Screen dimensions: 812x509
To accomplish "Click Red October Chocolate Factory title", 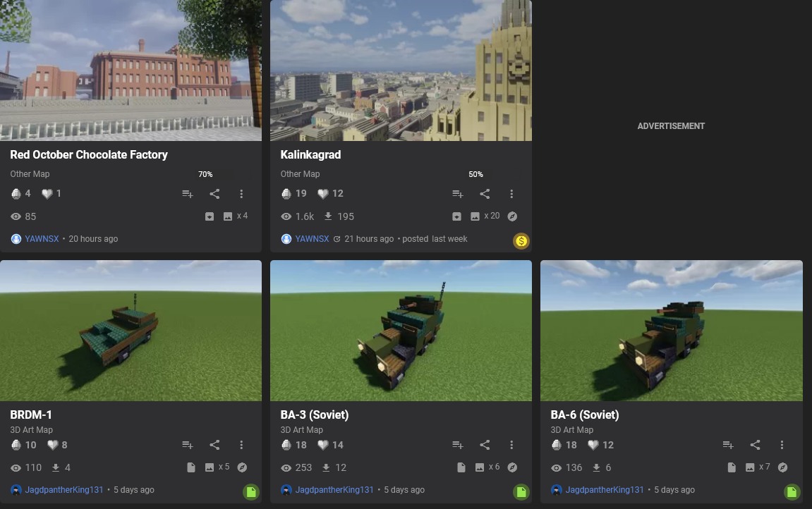I will [89, 154].
